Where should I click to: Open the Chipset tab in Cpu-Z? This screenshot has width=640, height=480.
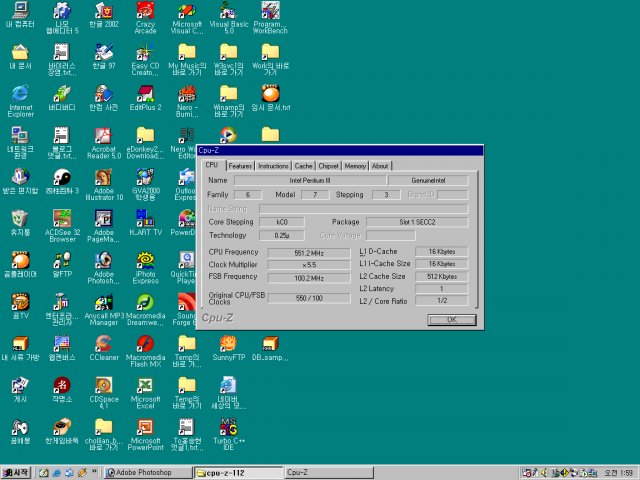click(328, 166)
